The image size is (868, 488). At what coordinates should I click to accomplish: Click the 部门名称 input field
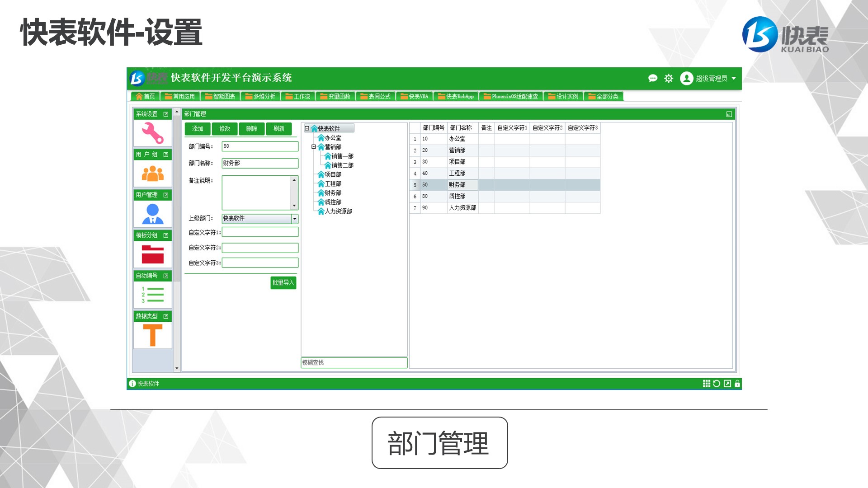260,163
